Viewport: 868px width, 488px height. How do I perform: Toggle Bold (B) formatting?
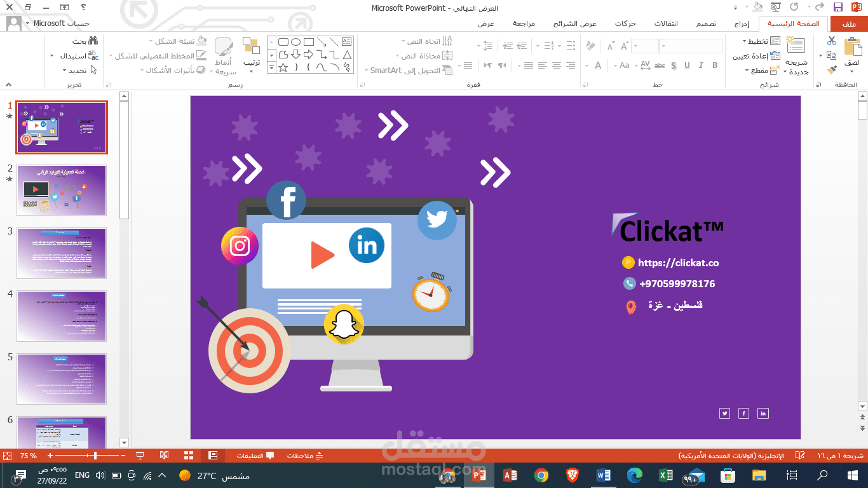coord(715,65)
